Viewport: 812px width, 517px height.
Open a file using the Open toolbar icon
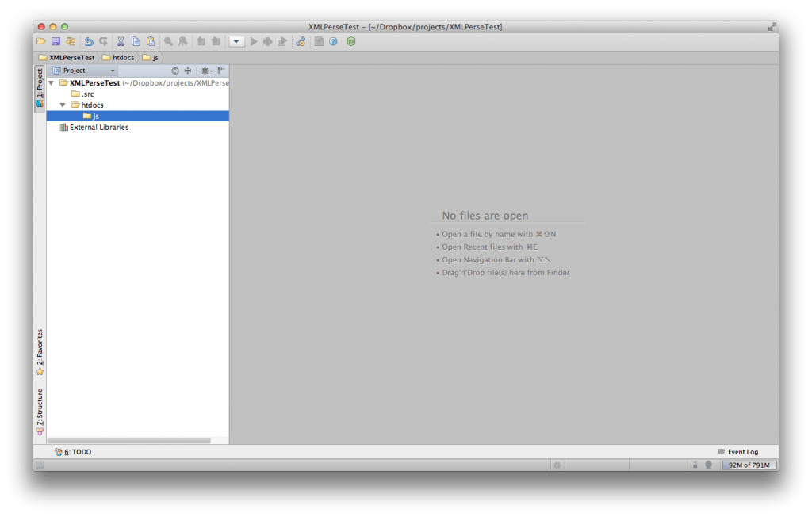point(40,41)
